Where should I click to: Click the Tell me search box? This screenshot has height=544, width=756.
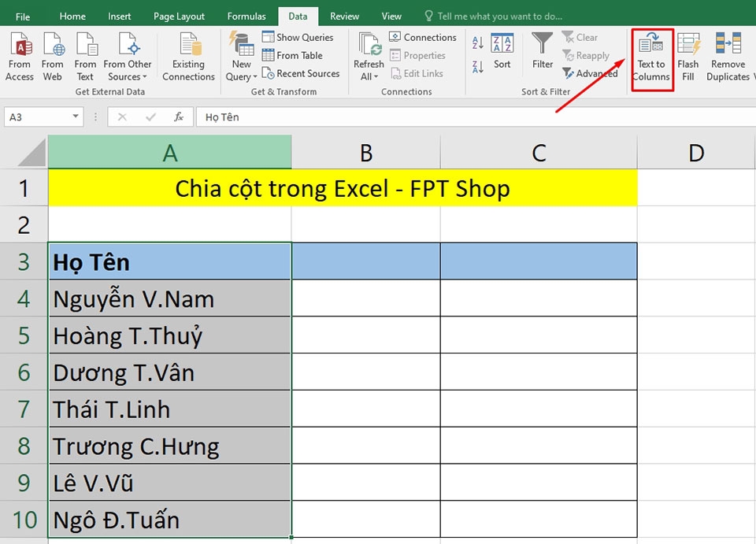coord(494,17)
